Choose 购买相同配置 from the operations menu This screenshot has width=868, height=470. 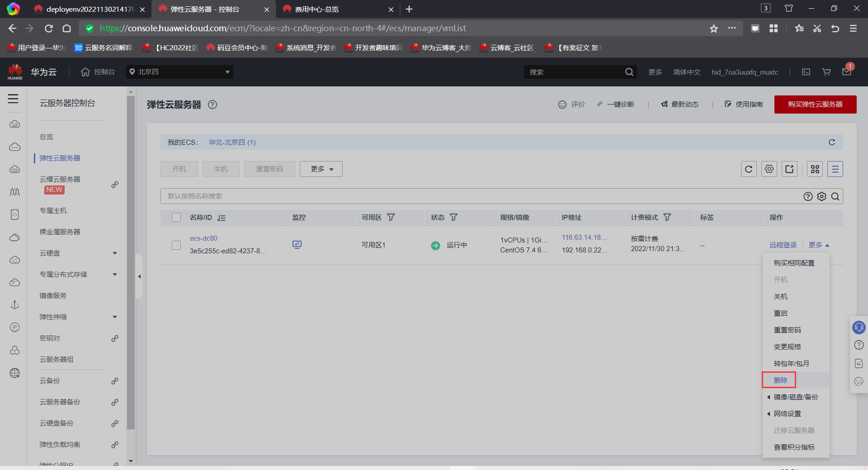click(794, 263)
